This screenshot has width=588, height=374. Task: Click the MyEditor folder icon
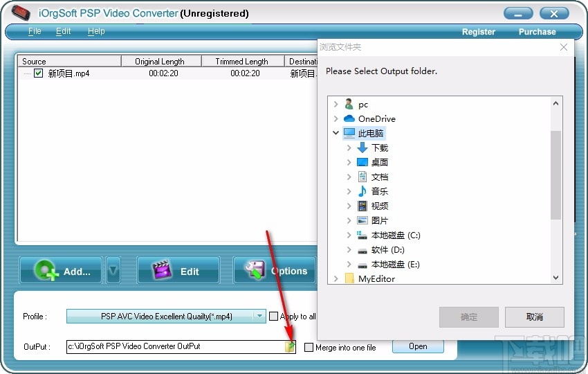(349, 278)
